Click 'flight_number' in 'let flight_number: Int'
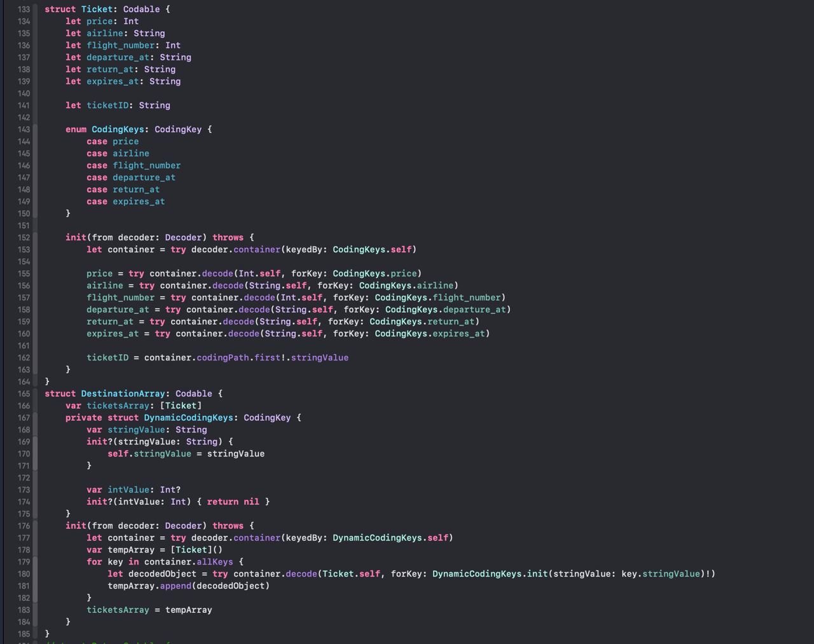 tap(120, 46)
